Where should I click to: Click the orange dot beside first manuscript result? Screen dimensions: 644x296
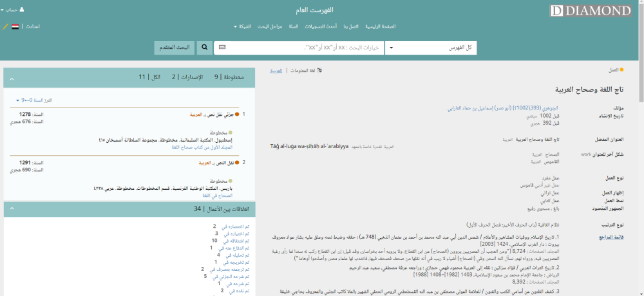[237, 115]
